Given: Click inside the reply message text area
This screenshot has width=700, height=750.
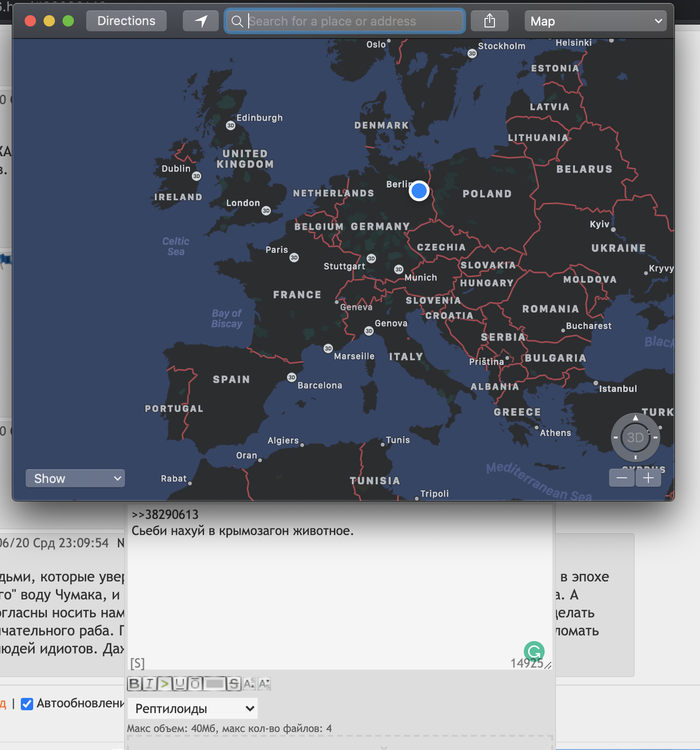Looking at the screenshot, I should [340, 587].
